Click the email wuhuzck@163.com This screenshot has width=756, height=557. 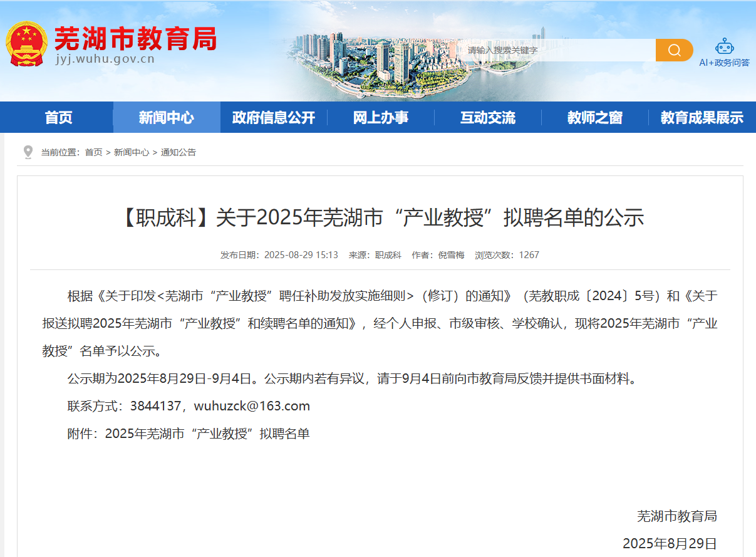(x=252, y=406)
